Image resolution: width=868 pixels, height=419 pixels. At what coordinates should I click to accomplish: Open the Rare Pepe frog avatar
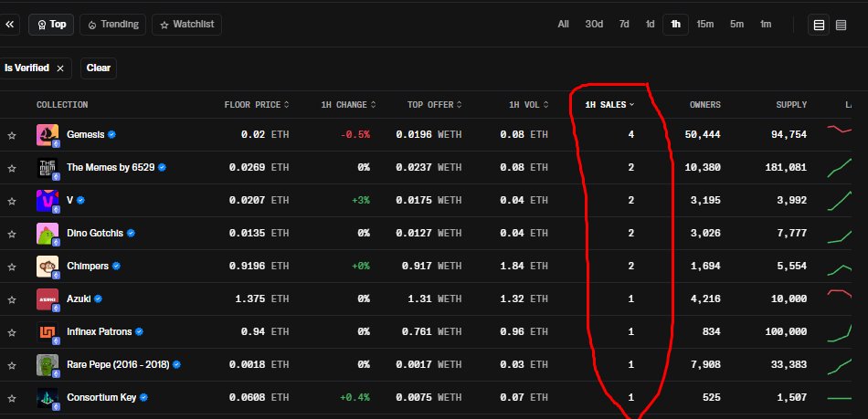click(48, 365)
